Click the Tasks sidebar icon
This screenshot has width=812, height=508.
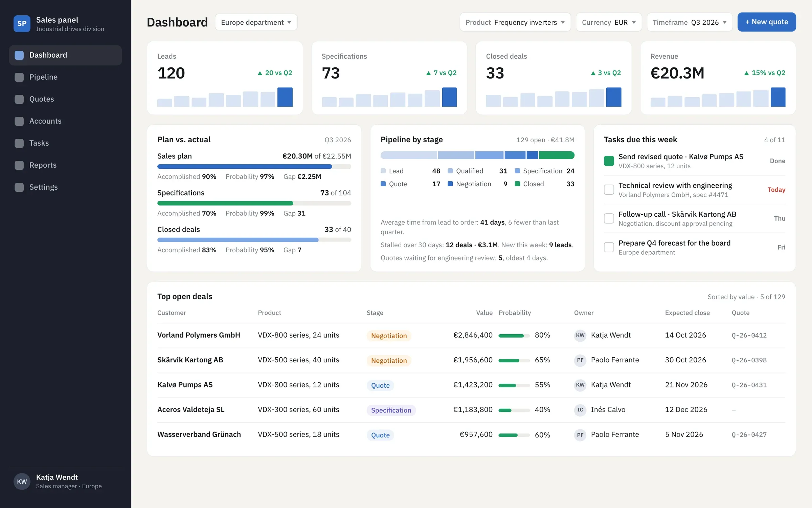(x=19, y=143)
